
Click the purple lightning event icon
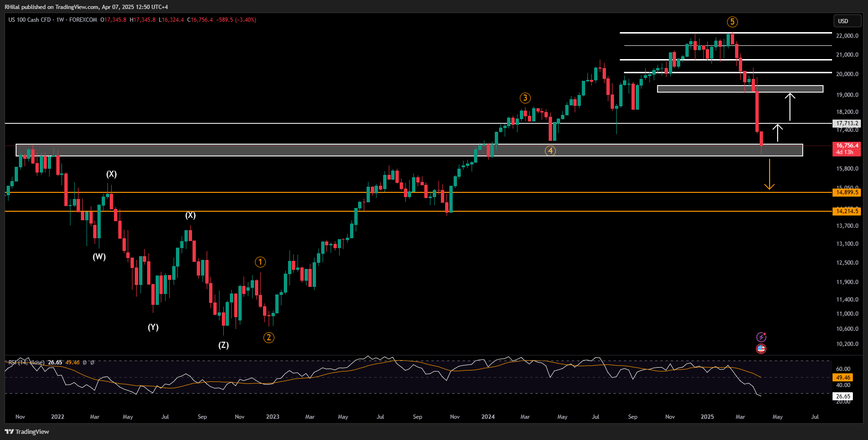[x=761, y=337]
